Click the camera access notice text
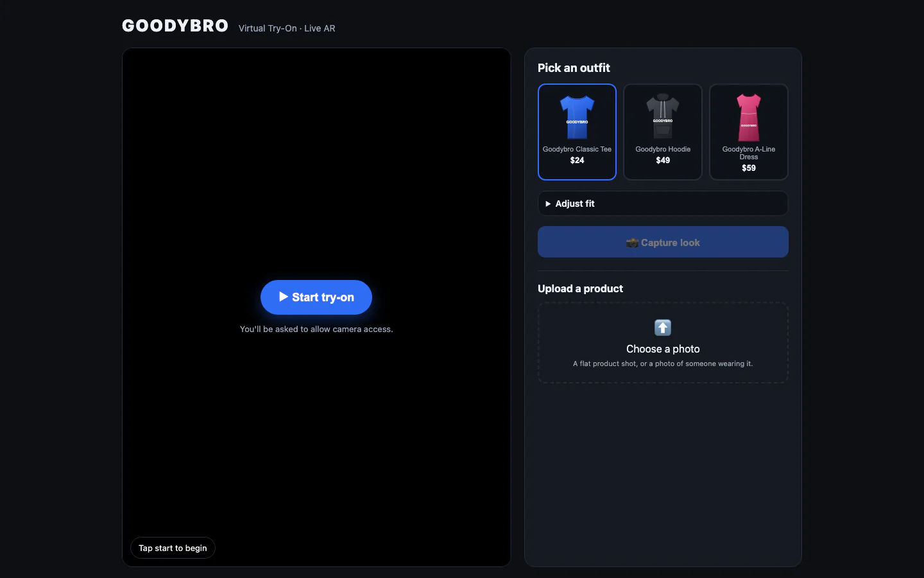Viewport: 924px width, 578px height. pos(316,329)
